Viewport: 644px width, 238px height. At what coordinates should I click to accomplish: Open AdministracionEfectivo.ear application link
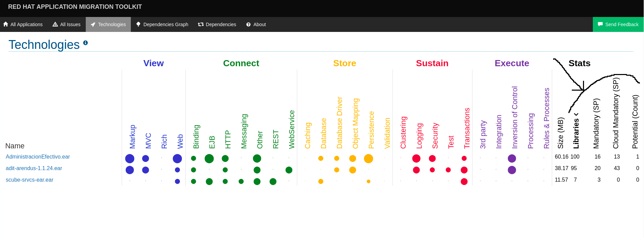pos(38,157)
